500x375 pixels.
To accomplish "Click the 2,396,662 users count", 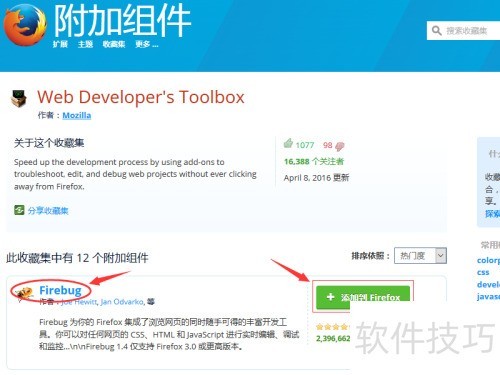I will (333, 339).
